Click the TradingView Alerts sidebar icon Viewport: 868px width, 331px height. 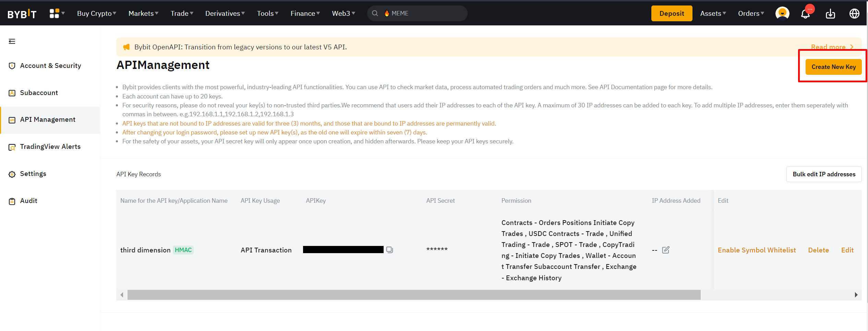[12, 147]
